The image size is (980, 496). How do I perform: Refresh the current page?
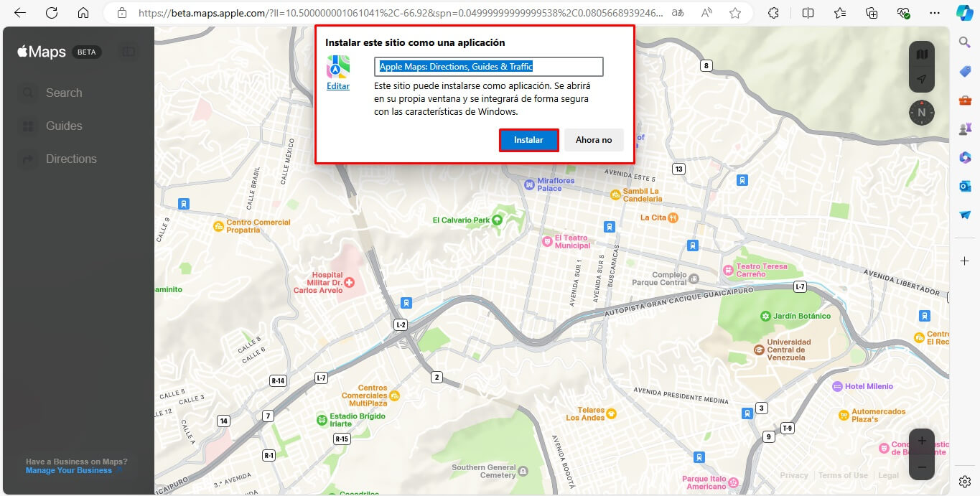(52, 13)
